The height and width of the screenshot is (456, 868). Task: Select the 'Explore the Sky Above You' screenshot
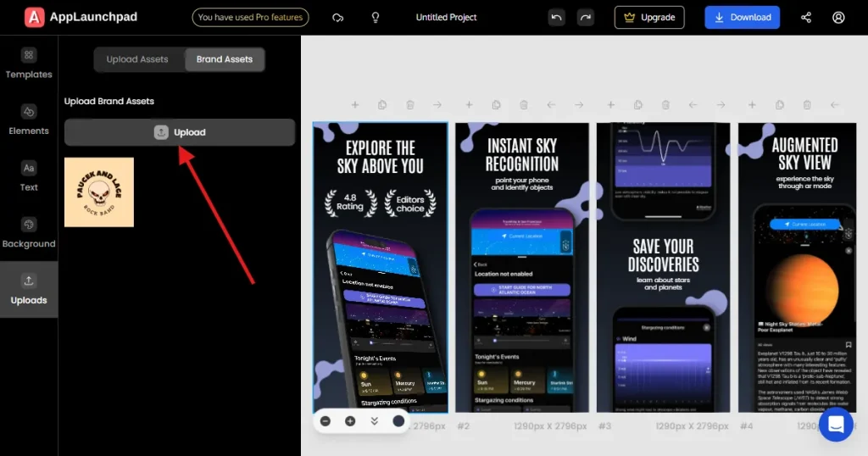pyautogui.click(x=381, y=267)
